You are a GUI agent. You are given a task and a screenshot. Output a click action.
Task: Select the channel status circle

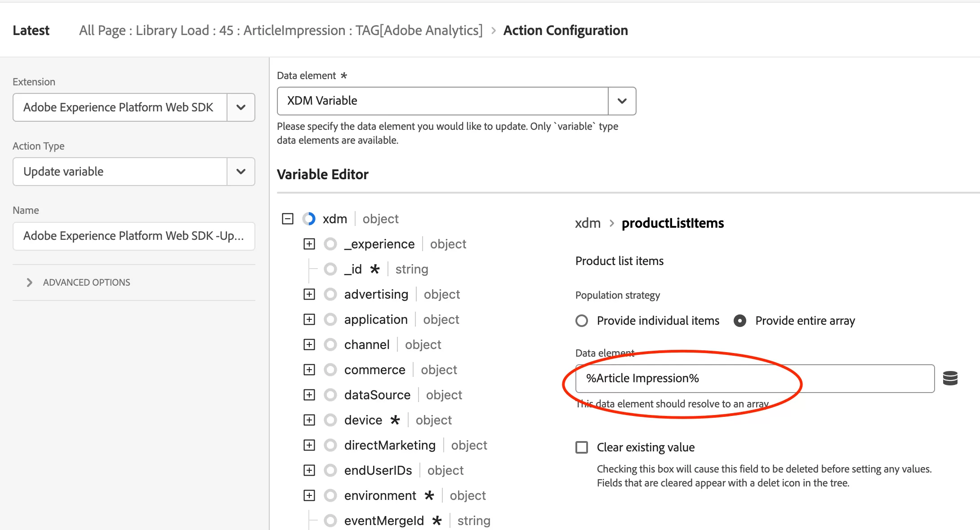(330, 344)
